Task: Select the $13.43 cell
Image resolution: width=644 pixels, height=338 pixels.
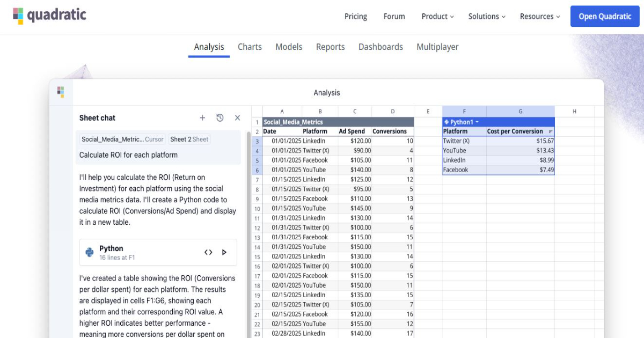Action: click(521, 151)
